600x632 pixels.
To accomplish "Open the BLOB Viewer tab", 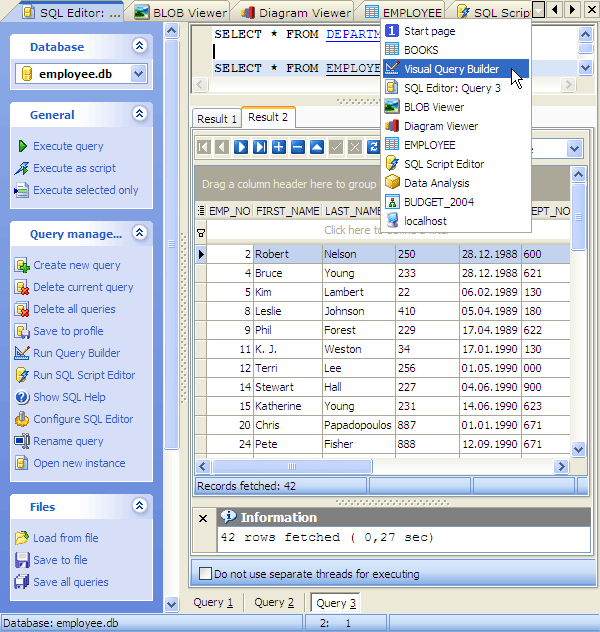I will 181,13.
